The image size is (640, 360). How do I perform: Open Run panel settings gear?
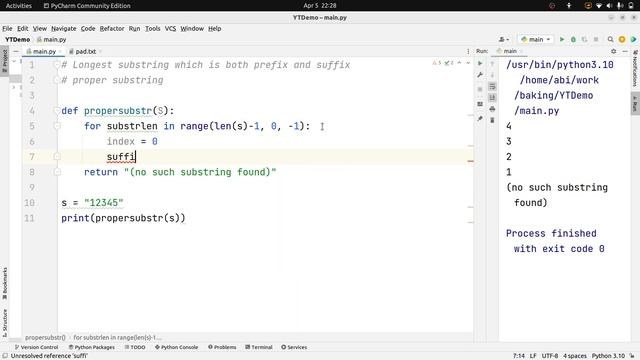point(613,51)
